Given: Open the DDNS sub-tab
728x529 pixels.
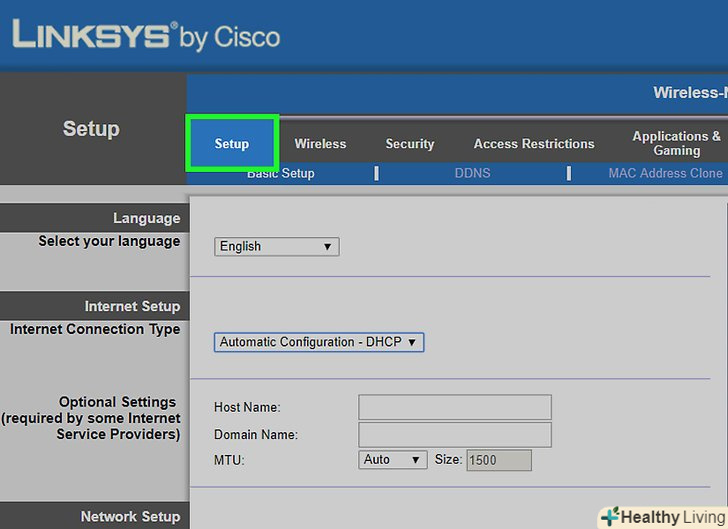Looking at the screenshot, I should (x=472, y=173).
